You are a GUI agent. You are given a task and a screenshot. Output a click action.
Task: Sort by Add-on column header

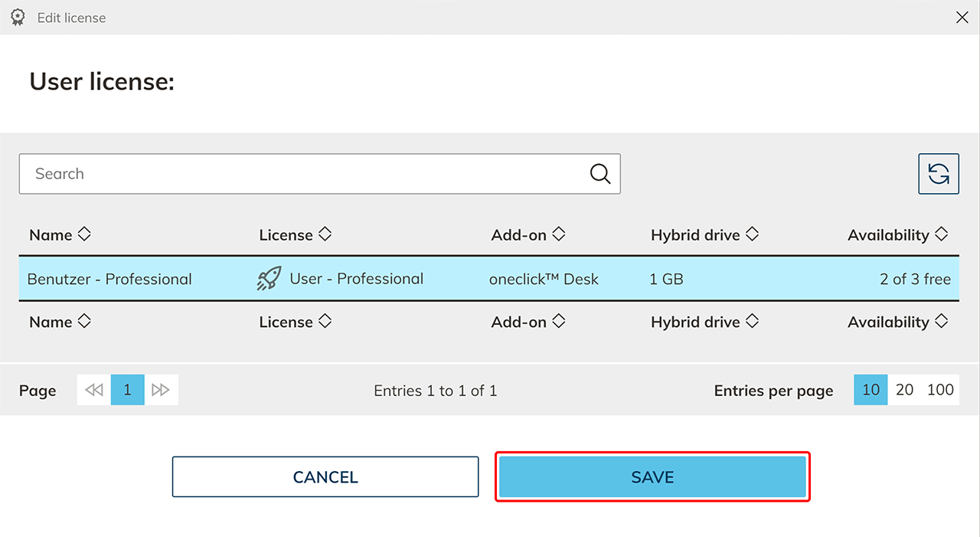(x=528, y=235)
